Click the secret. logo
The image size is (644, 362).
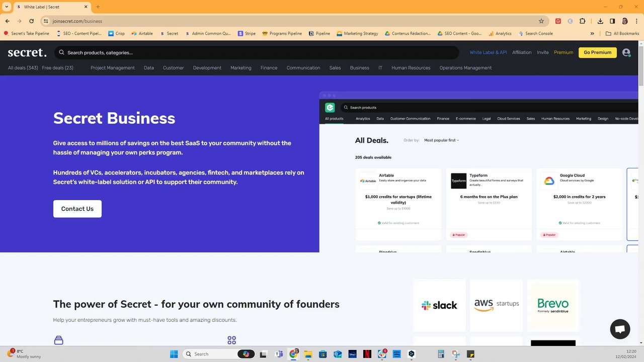click(x=27, y=52)
